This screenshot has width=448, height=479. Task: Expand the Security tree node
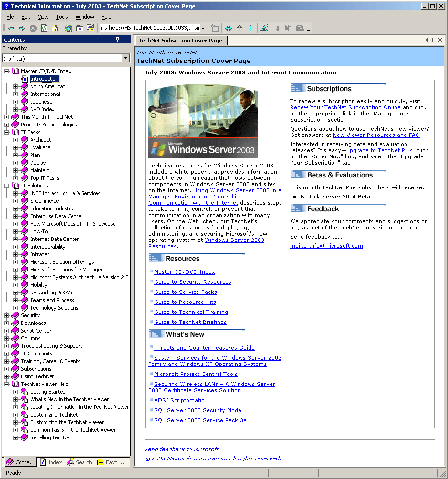tap(6, 315)
